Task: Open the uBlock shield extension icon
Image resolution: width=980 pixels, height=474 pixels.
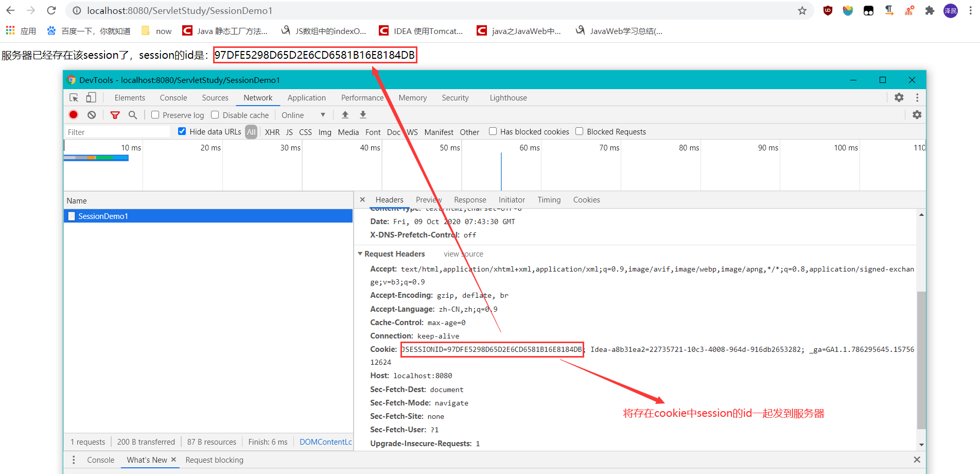Action: (828, 10)
